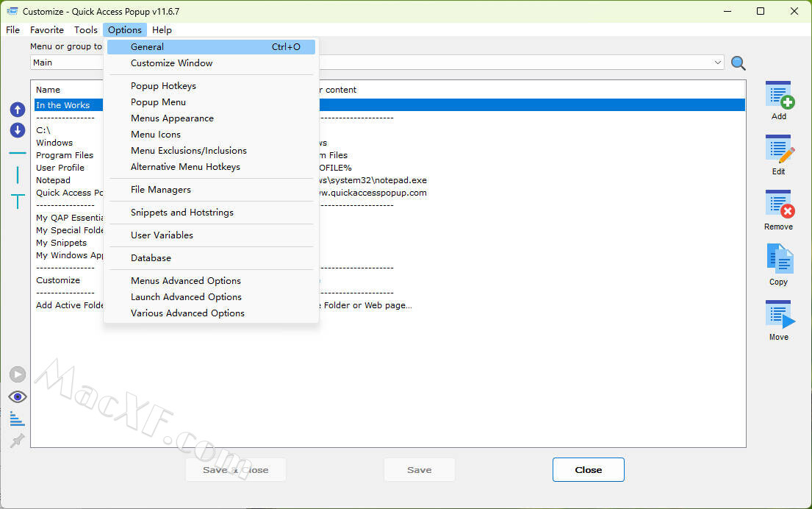Open Snippets and Hotstrings option
The width and height of the screenshot is (812, 509).
pyautogui.click(x=182, y=213)
